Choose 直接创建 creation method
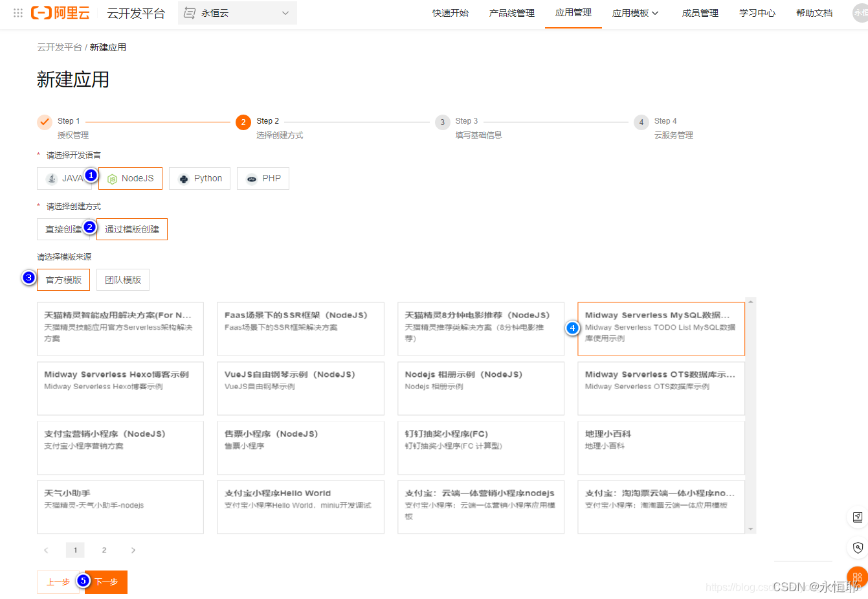This screenshot has height=599, width=868. coord(63,229)
